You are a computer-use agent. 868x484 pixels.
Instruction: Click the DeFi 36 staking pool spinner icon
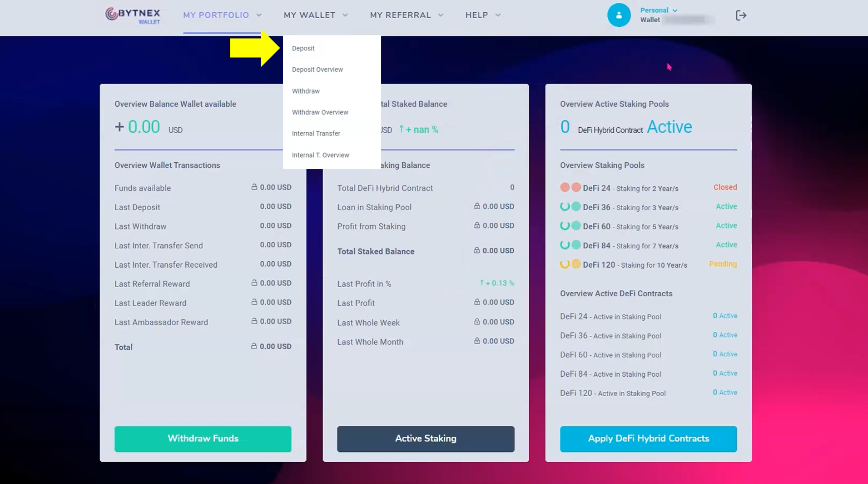tap(565, 207)
